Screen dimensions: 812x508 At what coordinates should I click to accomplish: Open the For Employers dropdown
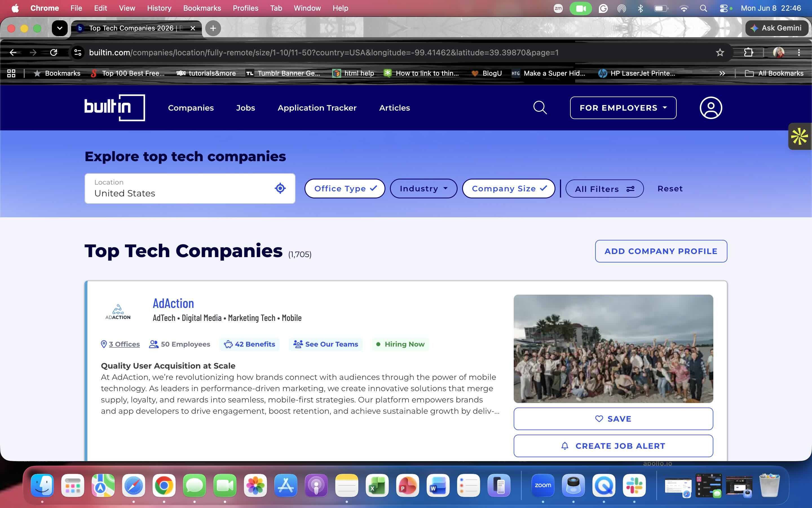point(623,108)
